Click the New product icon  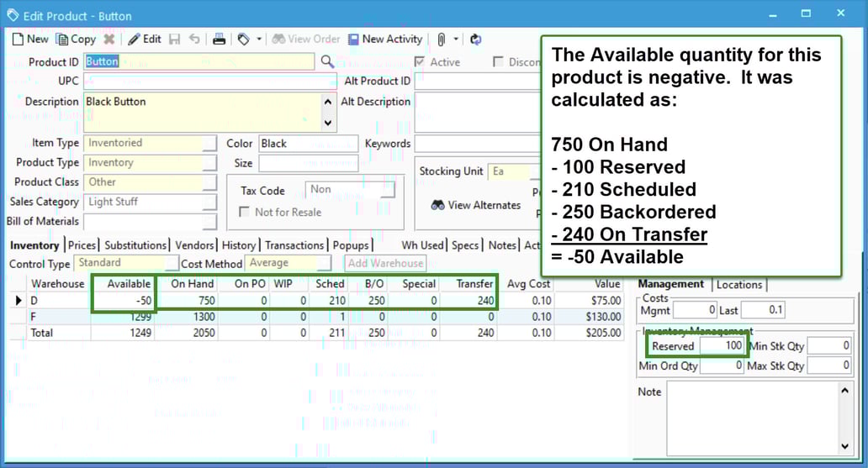coord(19,39)
